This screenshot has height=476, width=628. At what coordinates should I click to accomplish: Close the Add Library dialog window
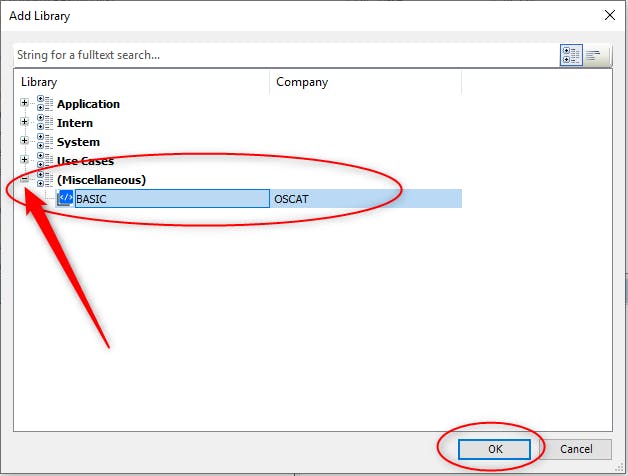(x=610, y=15)
